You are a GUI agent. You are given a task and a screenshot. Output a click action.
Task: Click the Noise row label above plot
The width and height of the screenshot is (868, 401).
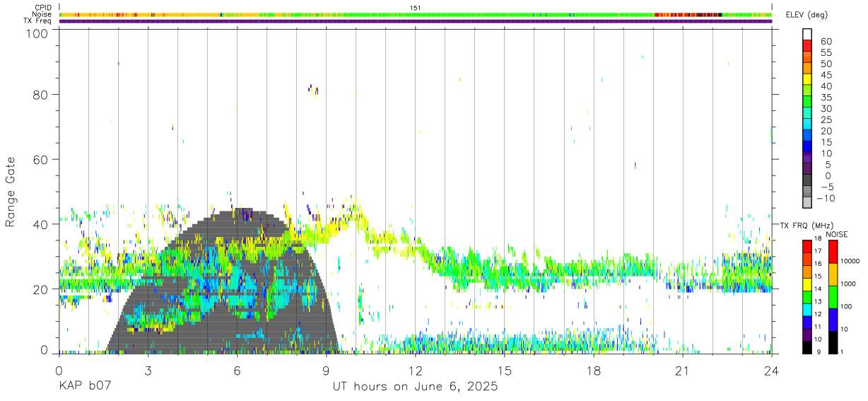42,14
